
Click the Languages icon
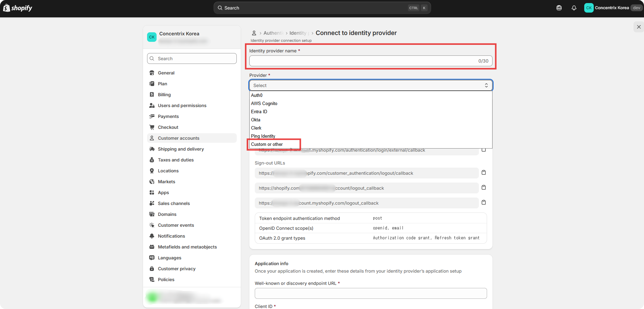click(152, 258)
